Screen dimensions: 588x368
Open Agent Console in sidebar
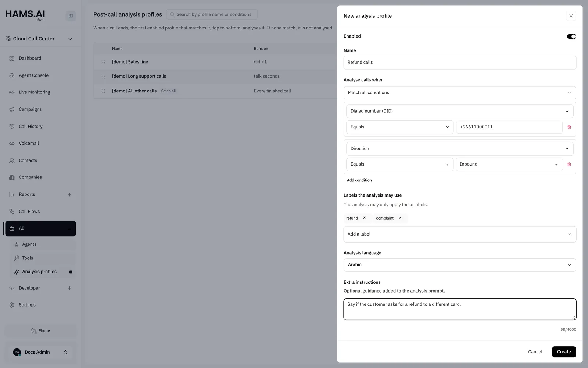(40, 75)
